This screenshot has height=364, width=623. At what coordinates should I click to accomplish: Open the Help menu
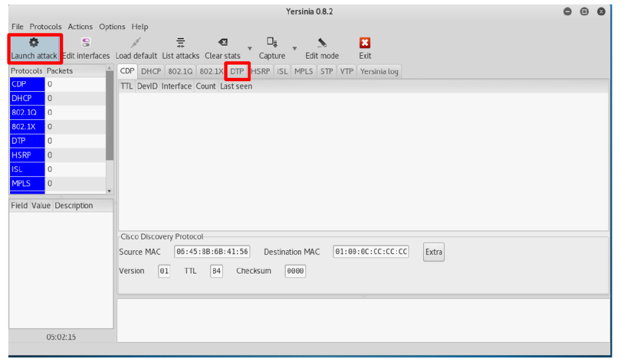(x=140, y=27)
